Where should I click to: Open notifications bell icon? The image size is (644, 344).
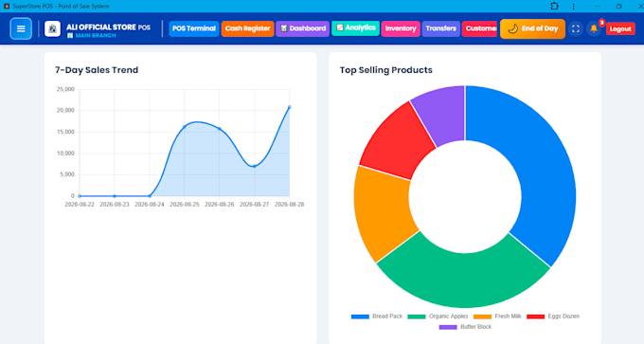pos(594,28)
